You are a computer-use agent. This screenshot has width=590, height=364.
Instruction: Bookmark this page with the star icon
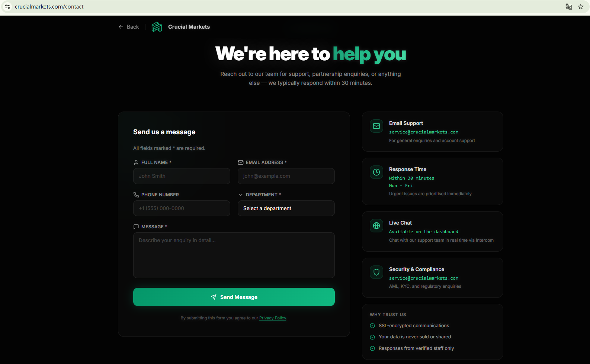(581, 7)
